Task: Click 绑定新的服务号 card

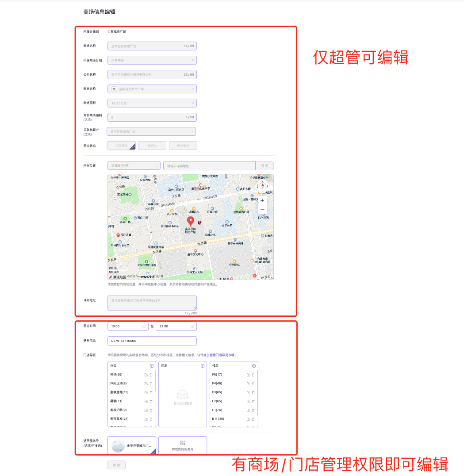Action: (x=182, y=445)
